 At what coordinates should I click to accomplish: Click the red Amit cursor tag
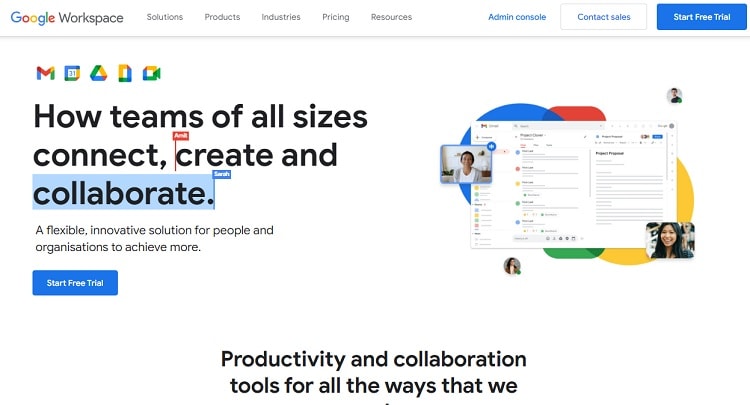click(181, 136)
